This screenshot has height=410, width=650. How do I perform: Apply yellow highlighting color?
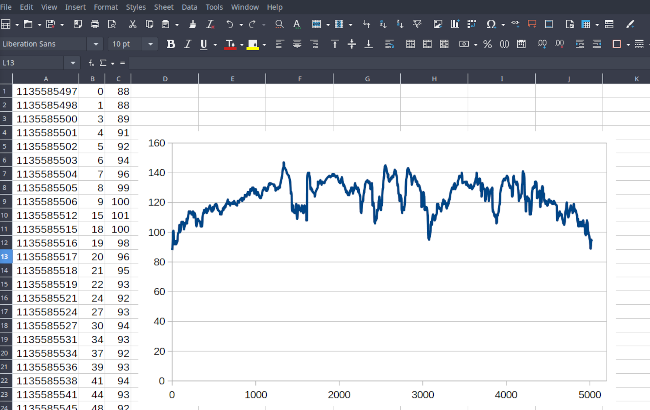[x=252, y=44]
